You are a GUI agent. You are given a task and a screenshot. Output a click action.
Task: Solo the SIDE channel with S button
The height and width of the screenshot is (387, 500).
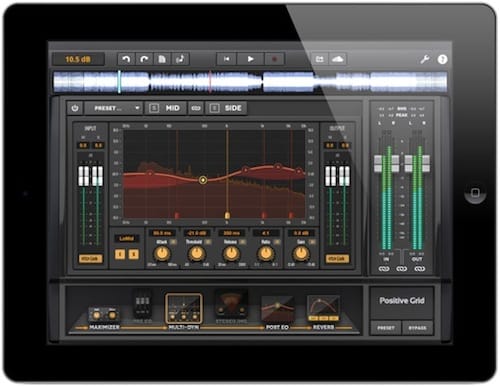(x=214, y=108)
